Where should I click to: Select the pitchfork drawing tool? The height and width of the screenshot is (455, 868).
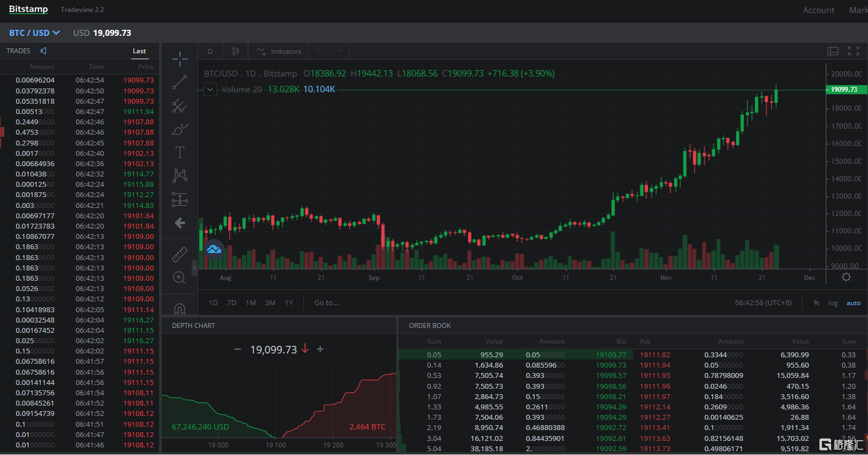(x=180, y=105)
